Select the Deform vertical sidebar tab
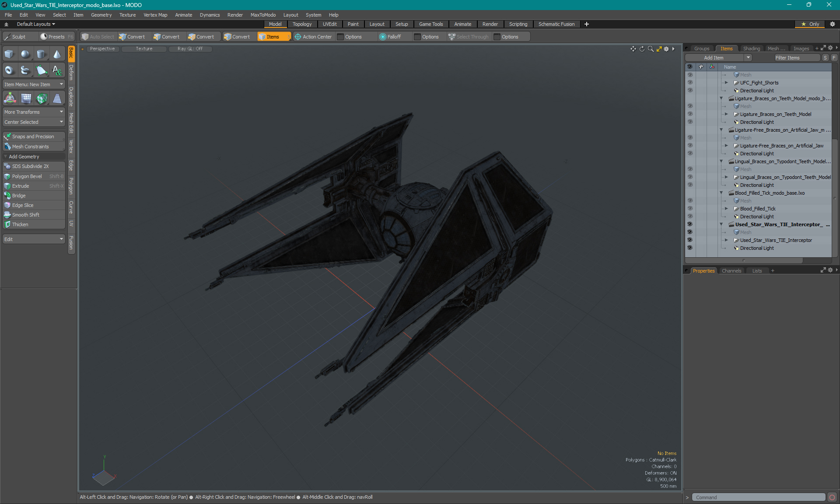The width and height of the screenshot is (840, 504). click(71, 73)
